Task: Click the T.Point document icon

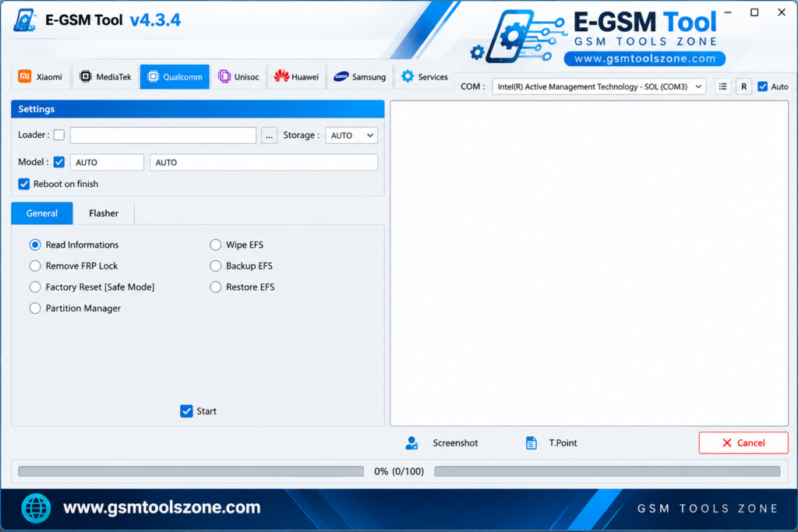Action: pos(531,443)
